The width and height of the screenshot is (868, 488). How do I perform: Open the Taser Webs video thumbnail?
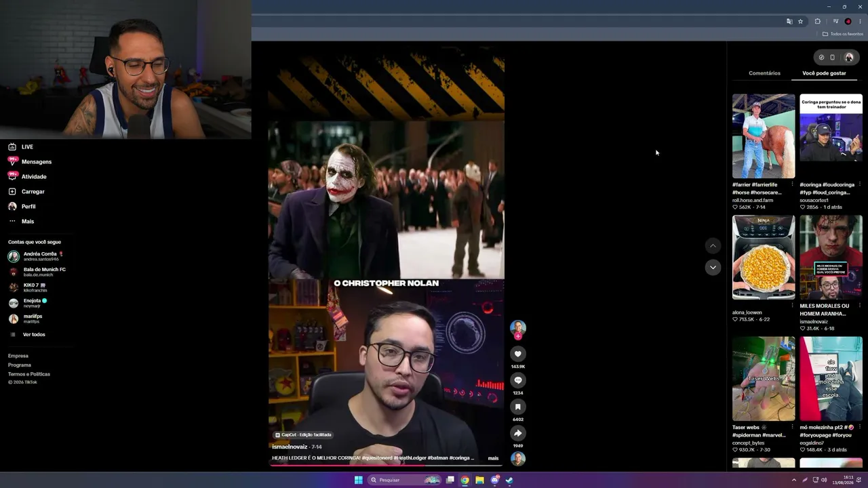(764, 379)
